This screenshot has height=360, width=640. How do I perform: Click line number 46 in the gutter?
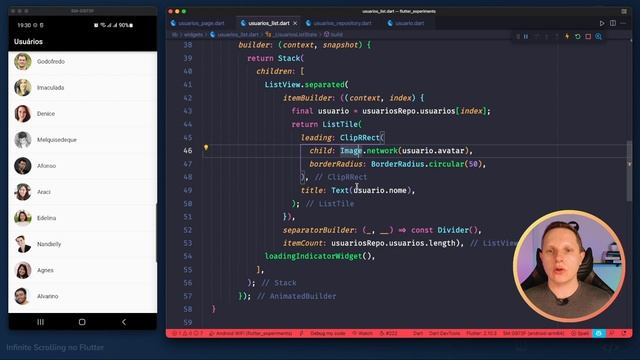187,151
